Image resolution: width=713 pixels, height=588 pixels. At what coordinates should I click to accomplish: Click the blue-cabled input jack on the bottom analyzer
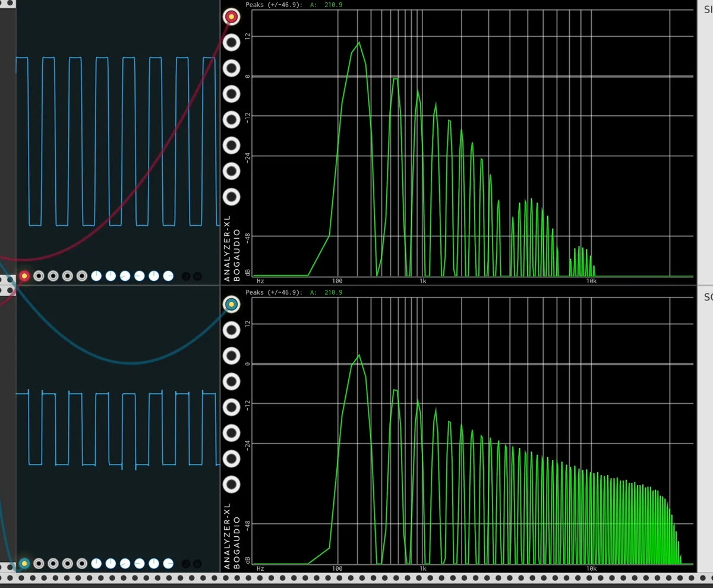[231, 305]
